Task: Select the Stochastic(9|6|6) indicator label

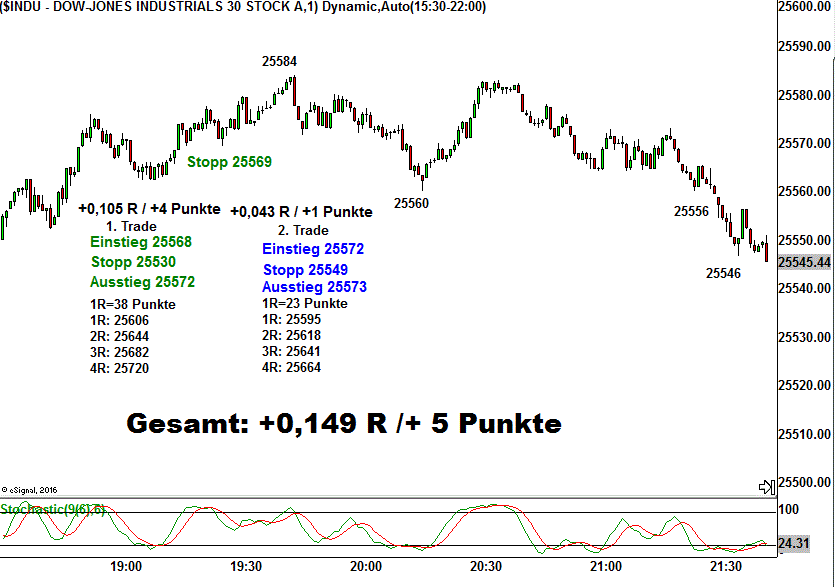Action: pyautogui.click(x=52, y=509)
